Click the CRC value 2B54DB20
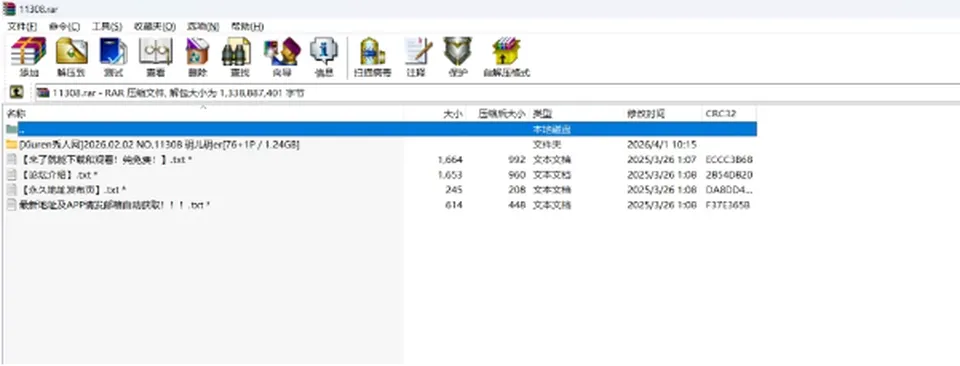 [x=729, y=175]
